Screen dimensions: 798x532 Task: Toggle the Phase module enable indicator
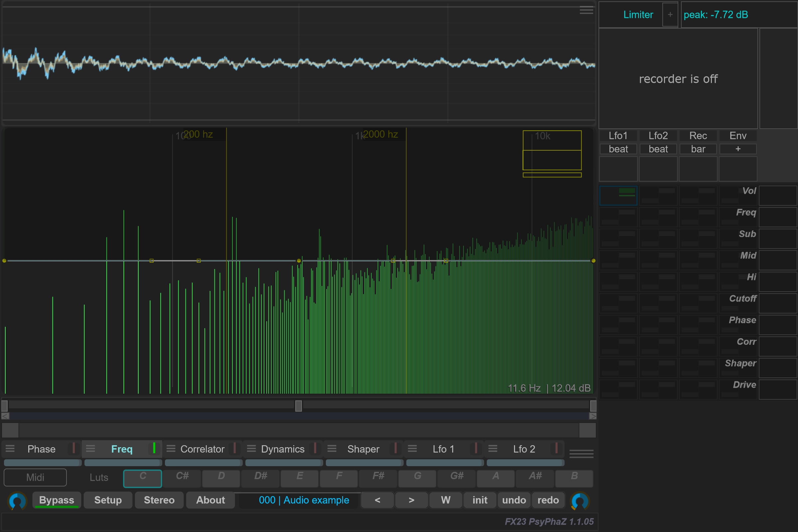[x=73, y=448]
